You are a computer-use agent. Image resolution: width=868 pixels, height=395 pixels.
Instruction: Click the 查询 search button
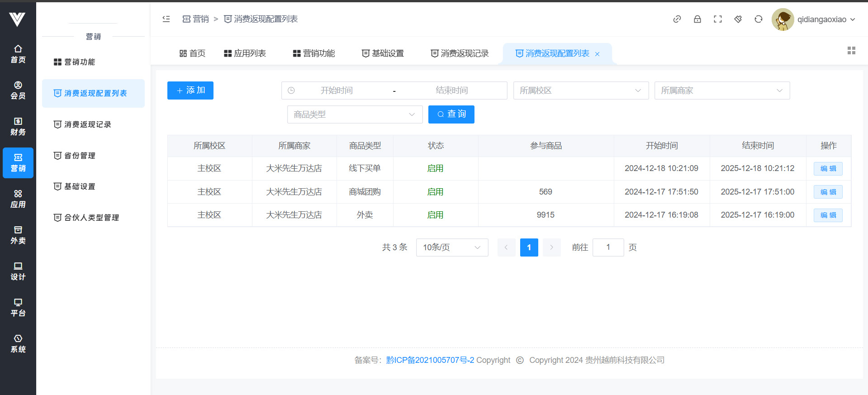451,114
